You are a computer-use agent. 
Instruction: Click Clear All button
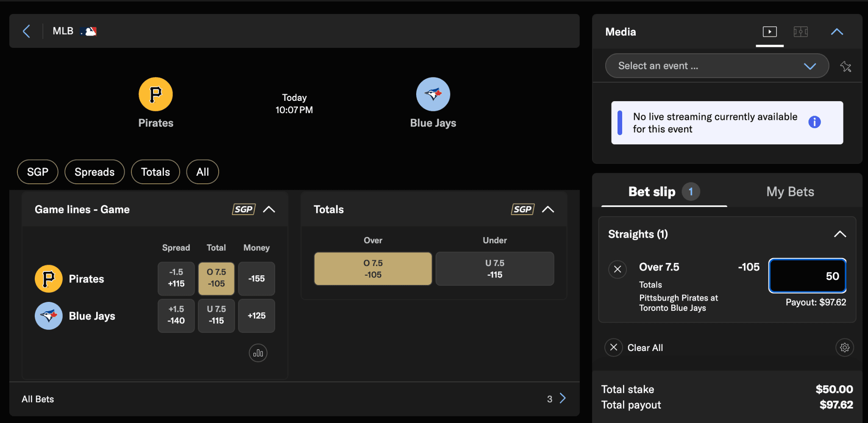pyautogui.click(x=634, y=348)
